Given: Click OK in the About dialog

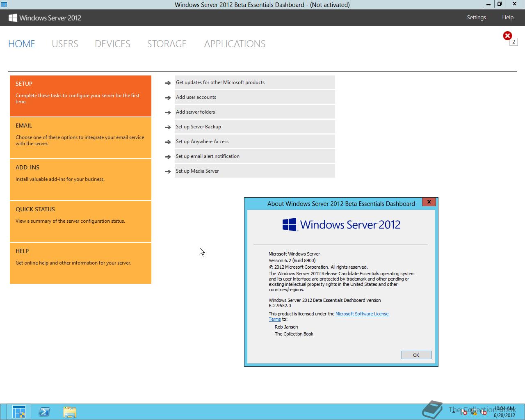Looking at the screenshot, I should point(416,355).
